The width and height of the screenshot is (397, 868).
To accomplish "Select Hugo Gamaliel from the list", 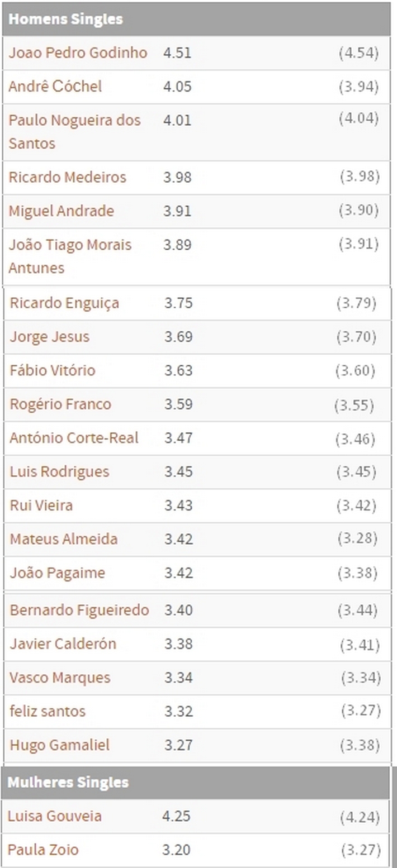I will 59,745.
